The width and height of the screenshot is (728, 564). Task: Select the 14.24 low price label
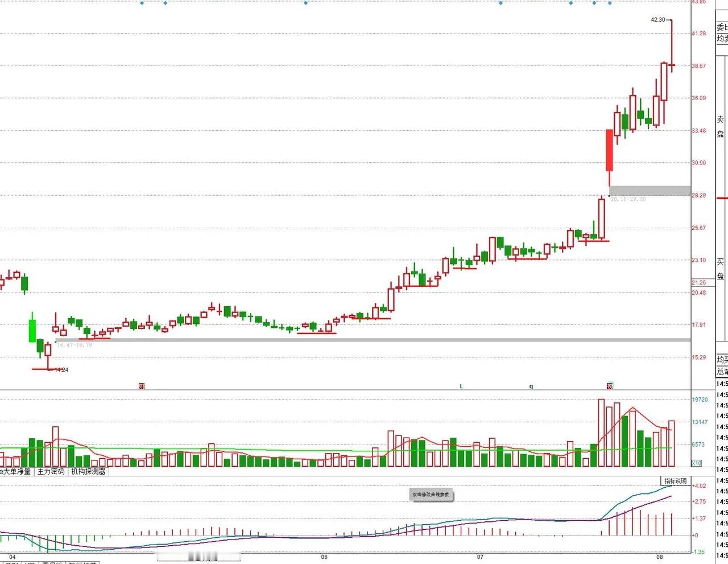point(61,370)
